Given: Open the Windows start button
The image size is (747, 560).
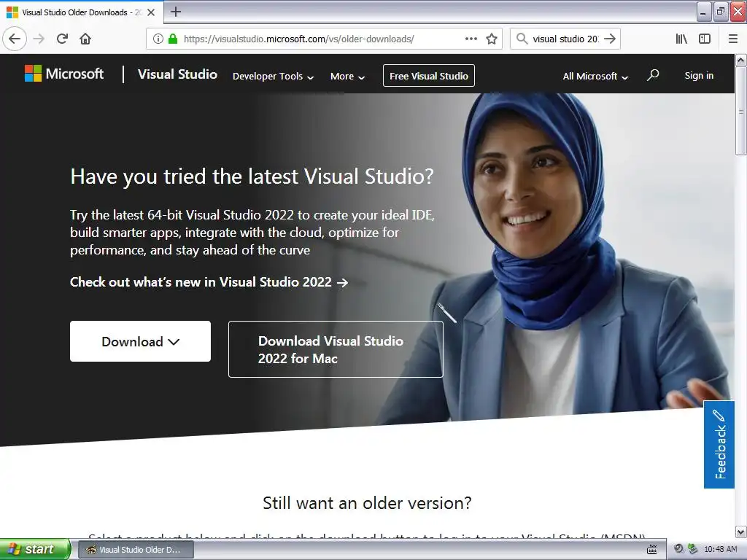Looking at the screenshot, I should point(35,549).
